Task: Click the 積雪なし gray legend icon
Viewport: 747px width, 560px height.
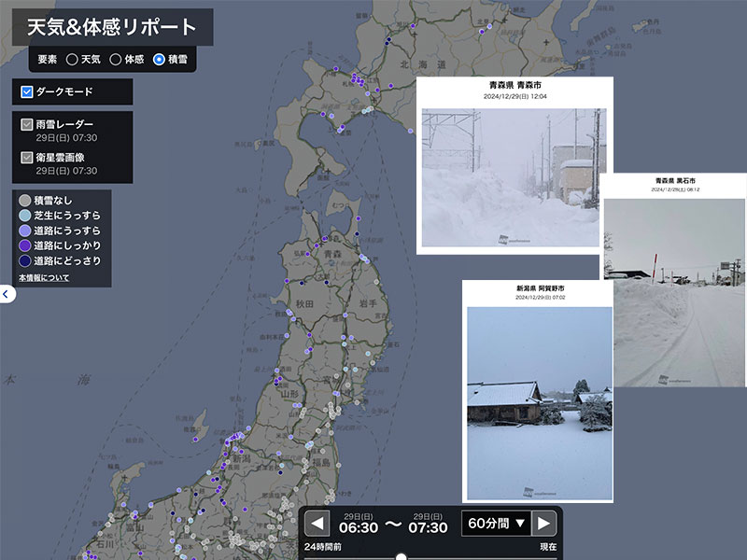Action: [x=25, y=201]
